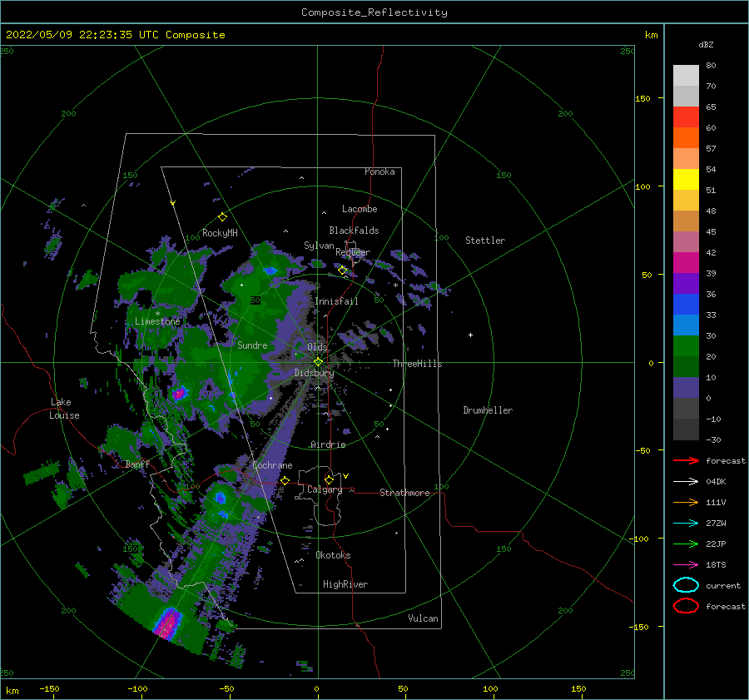Click the Ponoka city label
Screen dimensions: 749x700
tap(379, 171)
